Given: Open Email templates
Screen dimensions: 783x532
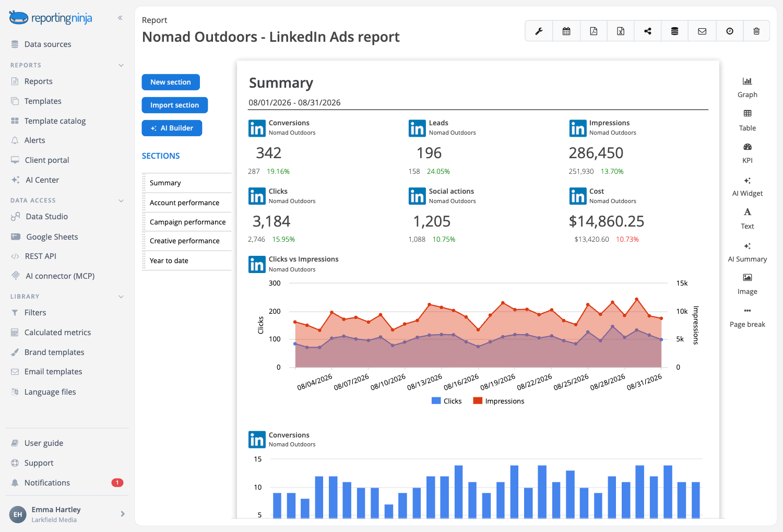Looking at the screenshot, I should point(53,372).
